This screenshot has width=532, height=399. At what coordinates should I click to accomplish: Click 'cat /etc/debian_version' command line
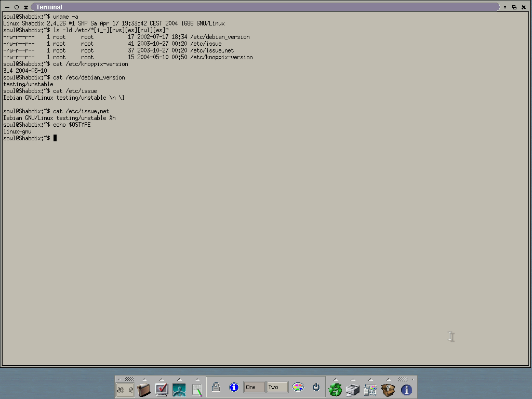point(64,77)
